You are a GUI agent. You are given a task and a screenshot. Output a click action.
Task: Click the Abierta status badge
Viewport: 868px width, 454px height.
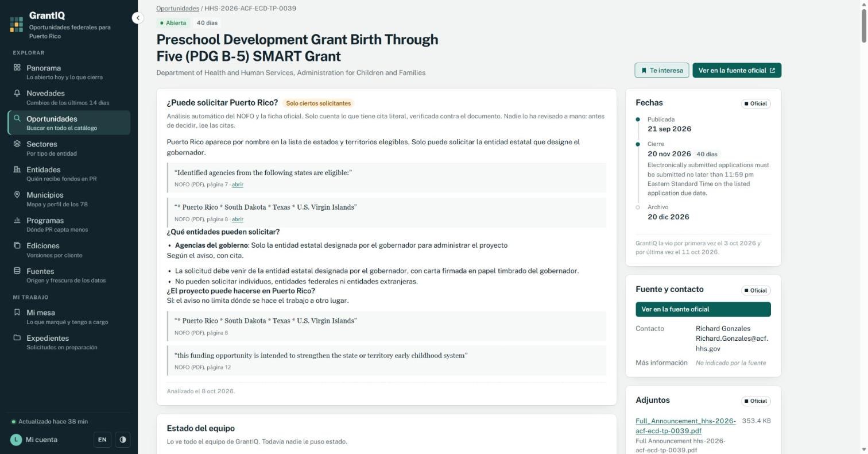(173, 23)
